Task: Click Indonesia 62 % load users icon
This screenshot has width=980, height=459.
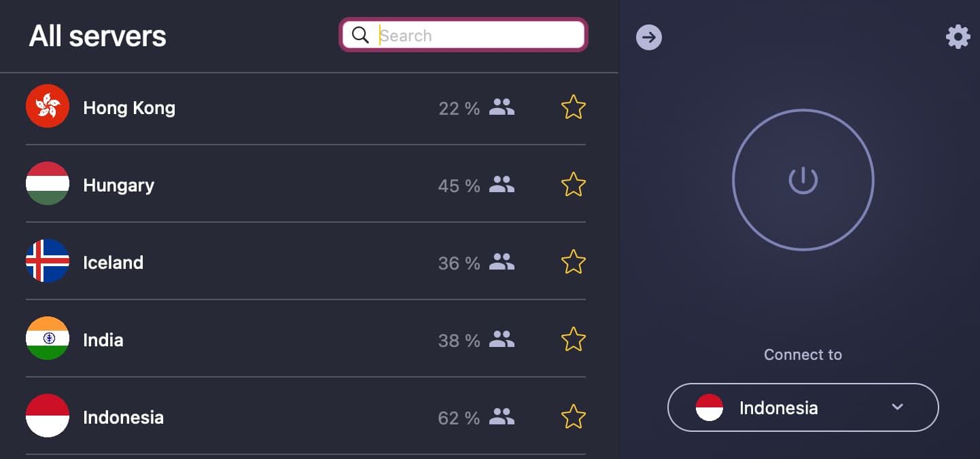Action: 502,417
